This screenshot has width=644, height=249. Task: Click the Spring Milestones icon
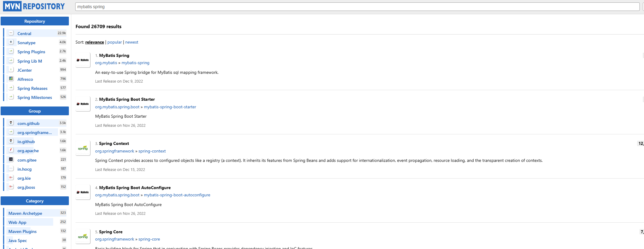coord(11,97)
